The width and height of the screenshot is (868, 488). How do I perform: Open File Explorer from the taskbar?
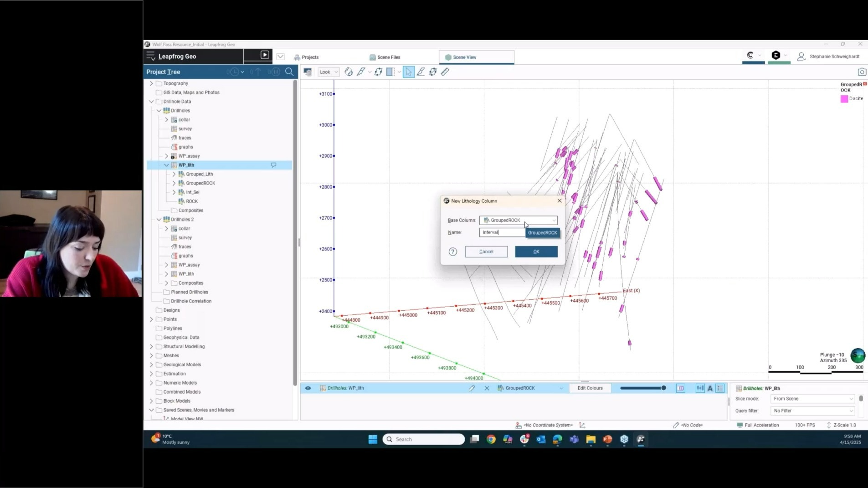(591, 439)
